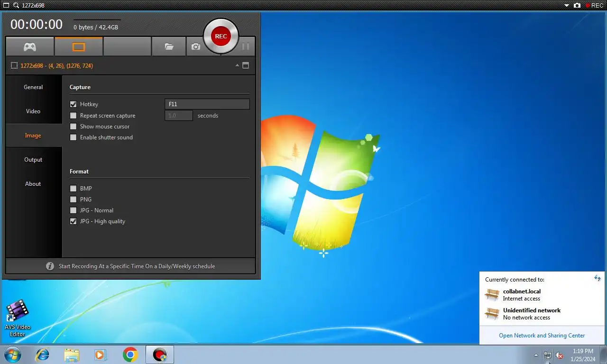Select the Game Recording mode gamepad icon
607x364 pixels.
click(x=30, y=47)
